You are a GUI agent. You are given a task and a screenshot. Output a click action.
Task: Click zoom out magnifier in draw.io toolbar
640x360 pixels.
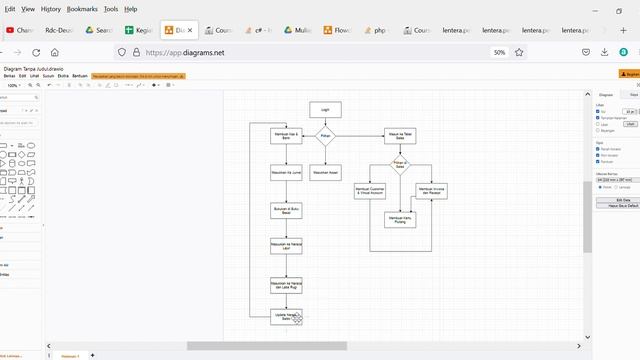coord(38,85)
